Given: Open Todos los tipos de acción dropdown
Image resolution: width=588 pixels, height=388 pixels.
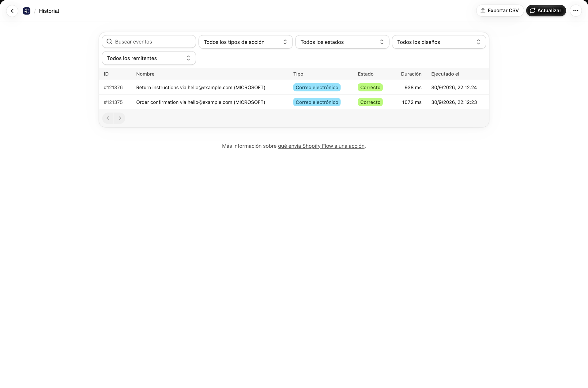Looking at the screenshot, I should click(x=246, y=42).
